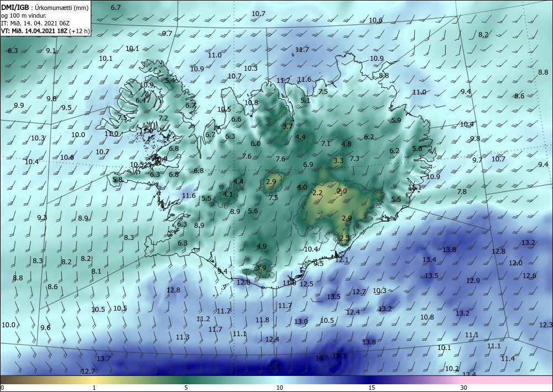Select the 3.9 value on the southern glacier
The height and width of the screenshot is (392, 553).
coord(261,268)
